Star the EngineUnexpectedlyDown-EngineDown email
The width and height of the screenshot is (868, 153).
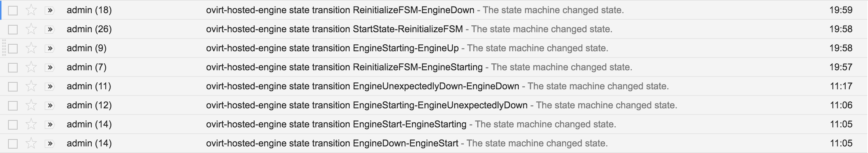(31, 86)
